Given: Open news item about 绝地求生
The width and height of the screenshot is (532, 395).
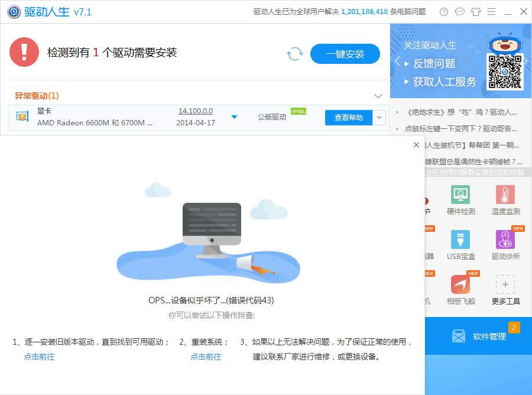Looking at the screenshot, I should 460,112.
